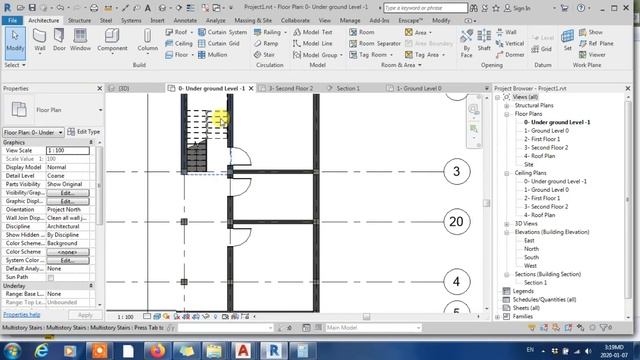Select the Mullion tool
The width and height of the screenshot is (640, 360).
212,55
